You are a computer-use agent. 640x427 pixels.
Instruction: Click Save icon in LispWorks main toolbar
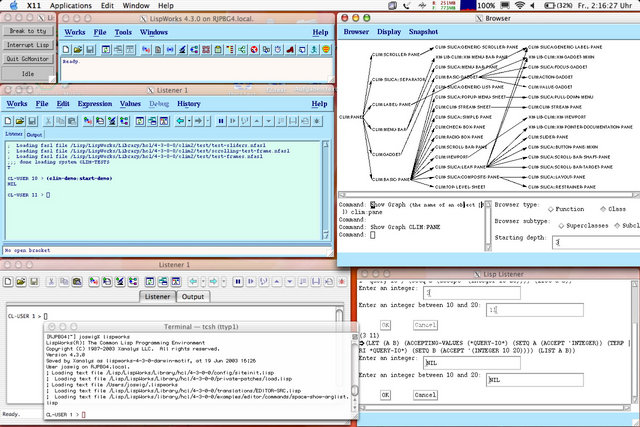(90, 49)
